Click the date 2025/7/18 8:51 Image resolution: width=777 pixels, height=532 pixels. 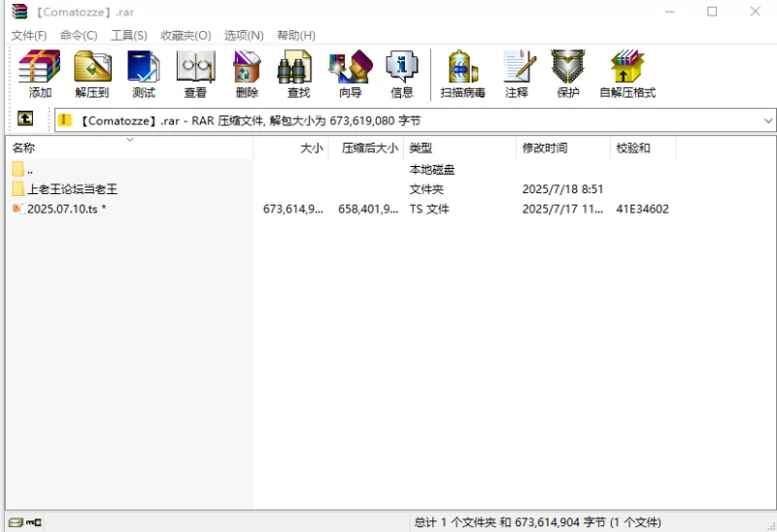pyautogui.click(x=562, y=189)
